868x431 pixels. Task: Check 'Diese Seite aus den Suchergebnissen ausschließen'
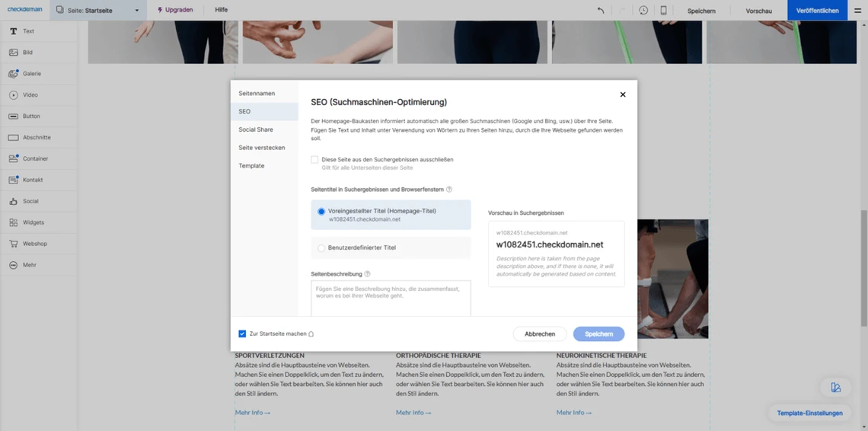pyautogui.click(x=314, y=160)
